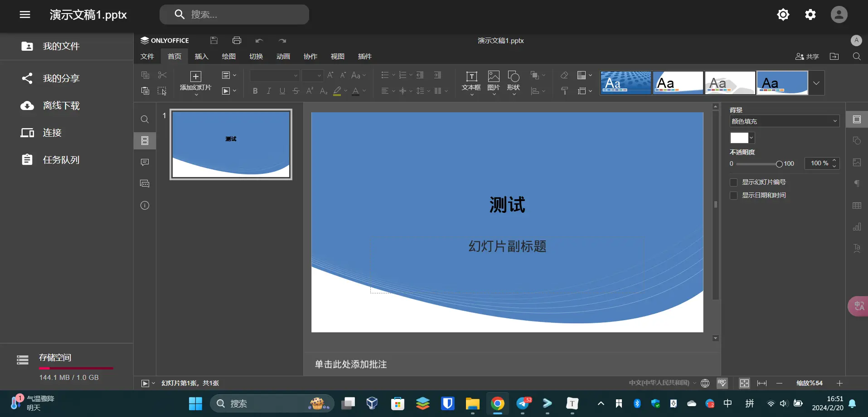Click the Paste clipboard icon
Viewport: 868px width, 417px height.
pyautogui.click(x=145, y=91)
